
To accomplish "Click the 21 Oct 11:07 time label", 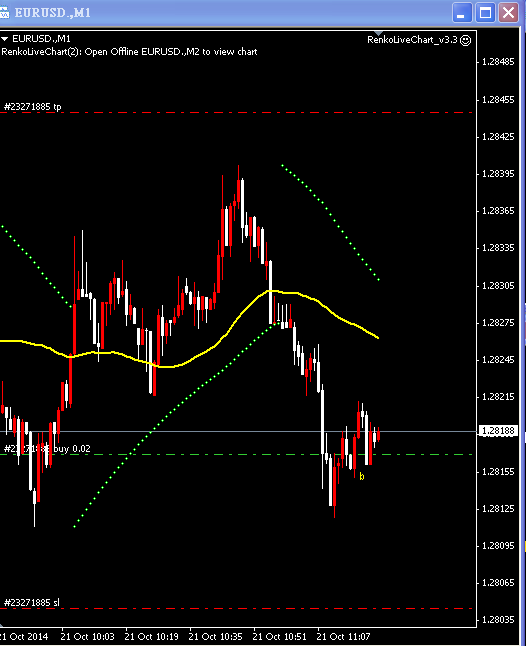I will pos(343,637).
